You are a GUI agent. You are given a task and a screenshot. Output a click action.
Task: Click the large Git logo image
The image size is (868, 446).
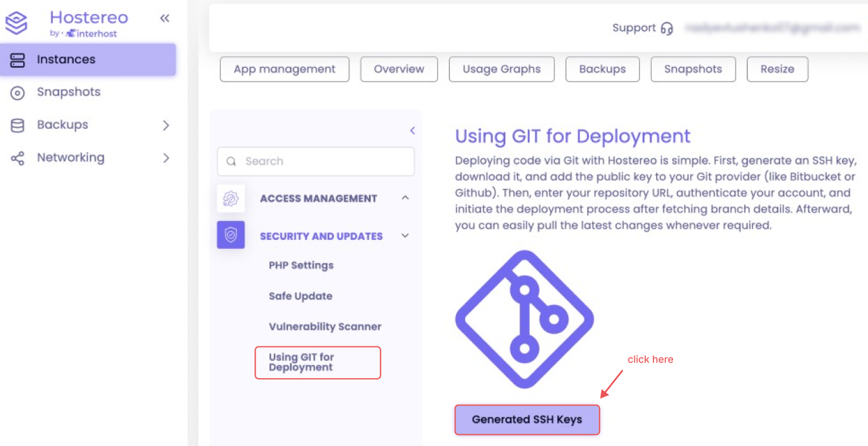pyautogui.click(x=524, y=319)
